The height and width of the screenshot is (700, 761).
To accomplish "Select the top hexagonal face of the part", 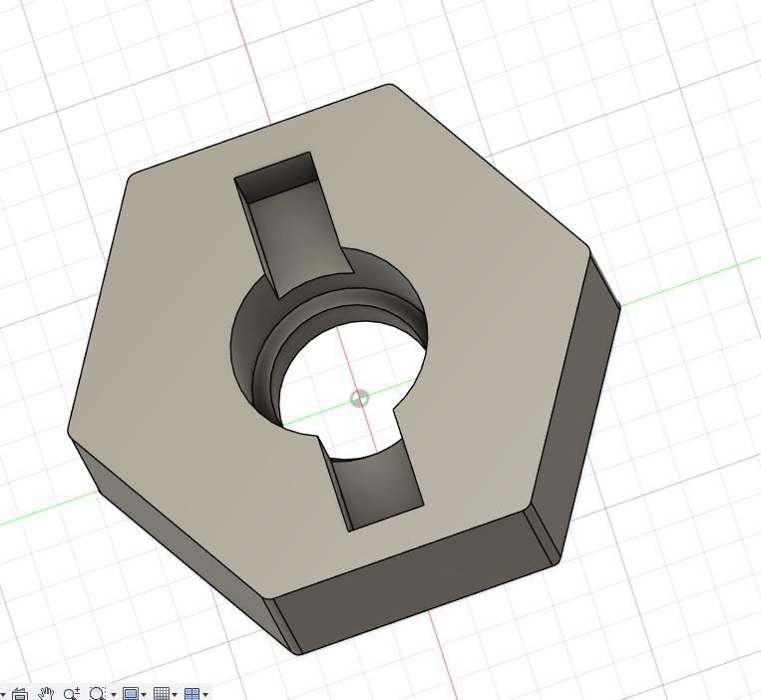I will (486, 340).
